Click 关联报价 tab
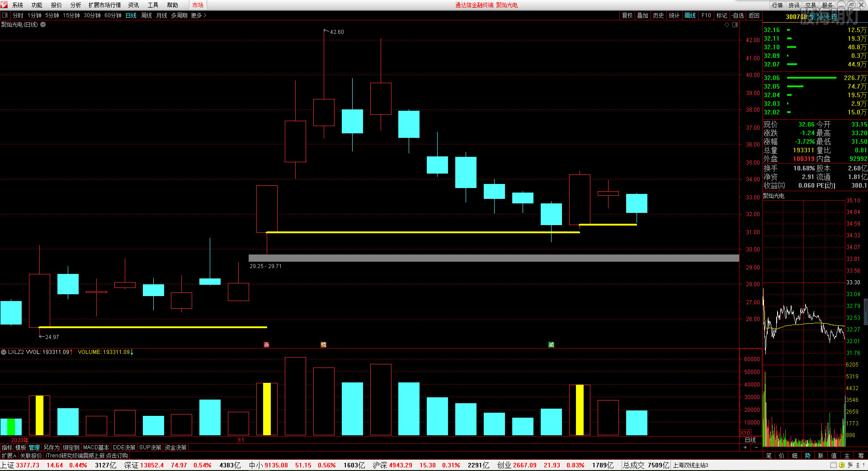The height and width of the screenshot is (471, 868). coord(31,456)
